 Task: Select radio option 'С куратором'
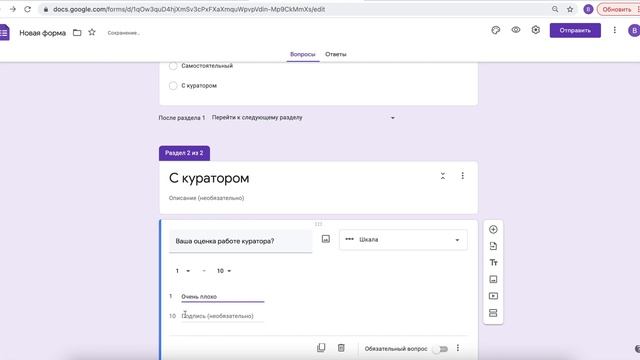(x=173, y=86)
